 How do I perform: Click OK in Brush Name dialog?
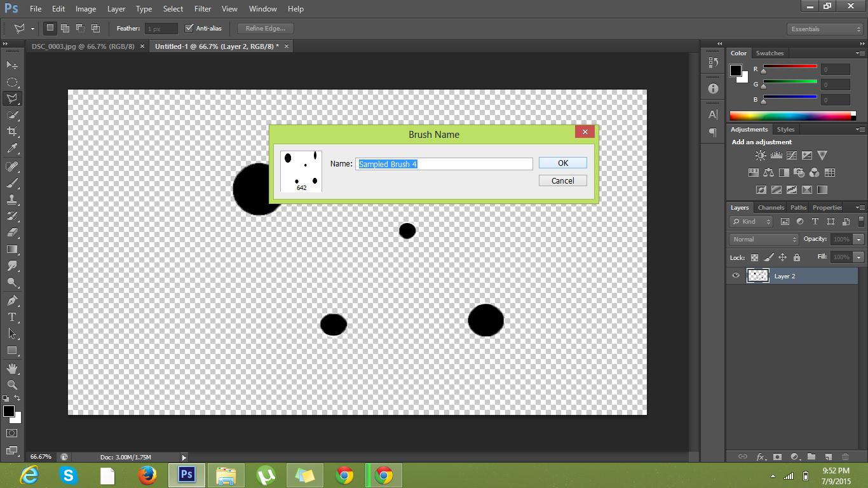(563, 163)
